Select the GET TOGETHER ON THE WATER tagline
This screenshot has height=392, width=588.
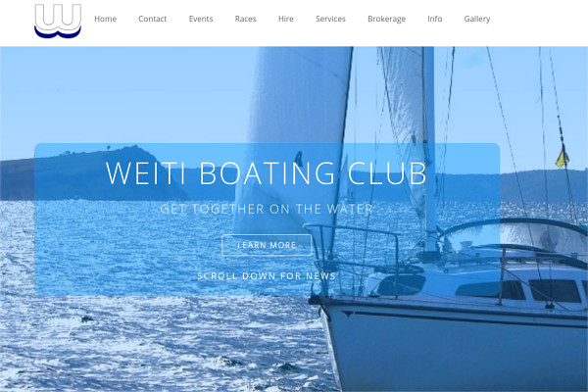click(x=267, y=209)
